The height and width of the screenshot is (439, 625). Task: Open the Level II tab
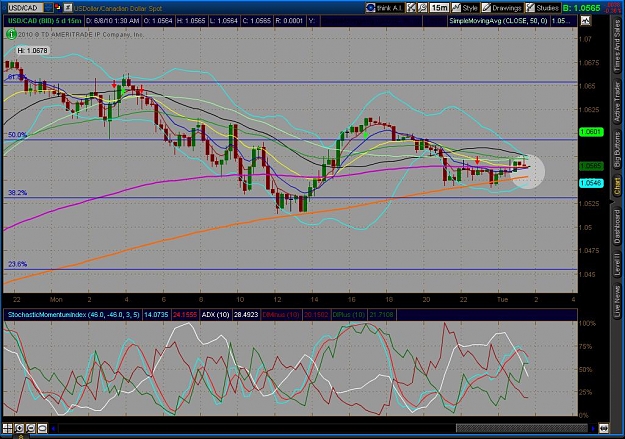click(x=617, y=264)
